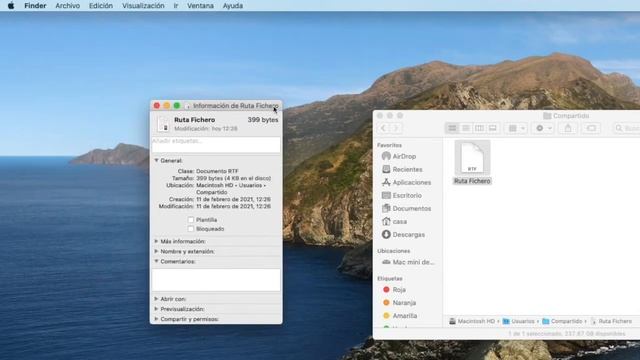The width and height of the screenshot is (640, 360).
Task: Expand the Nombre y extensión section
Action: (x=156, y=251)
